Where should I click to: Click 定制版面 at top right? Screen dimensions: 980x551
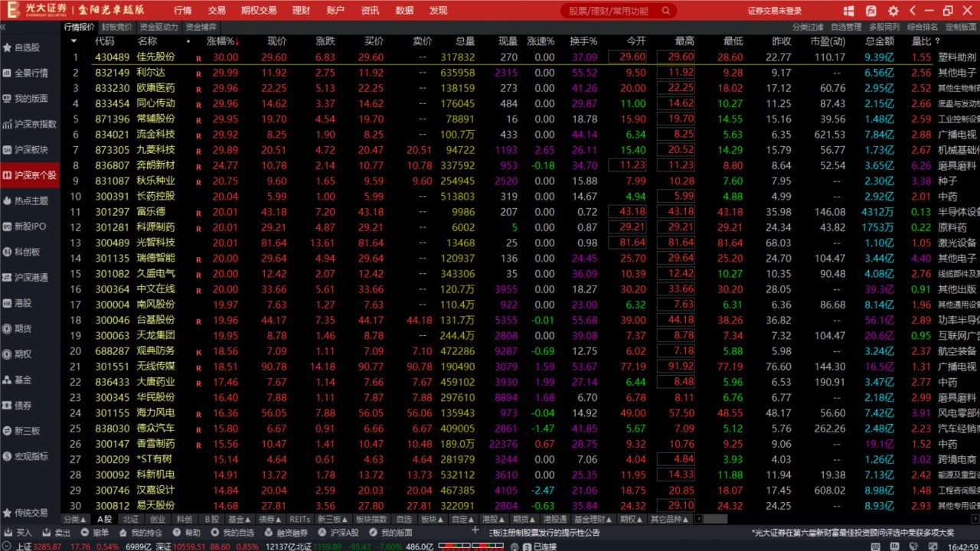(x=961, y=27)
